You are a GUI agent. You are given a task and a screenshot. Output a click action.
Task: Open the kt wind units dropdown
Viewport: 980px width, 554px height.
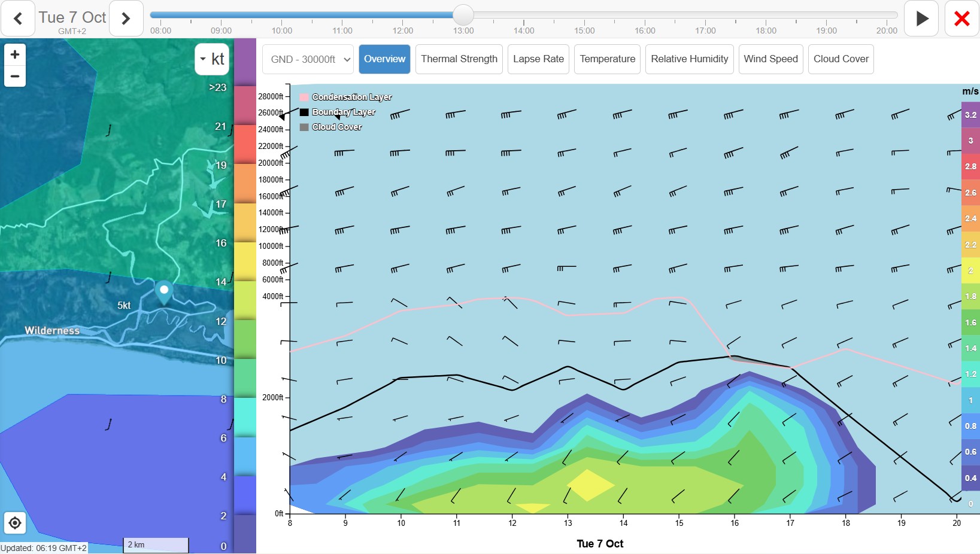(x=212, y=59)
